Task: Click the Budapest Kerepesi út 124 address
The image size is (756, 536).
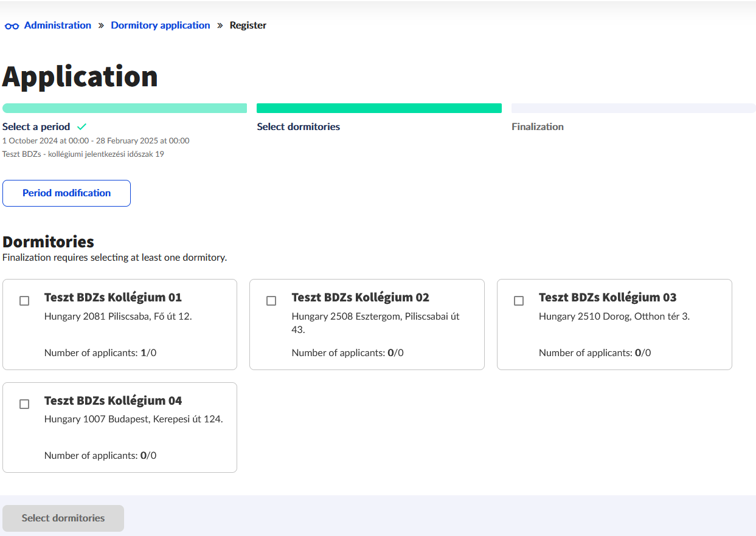Action: (133, 419)
